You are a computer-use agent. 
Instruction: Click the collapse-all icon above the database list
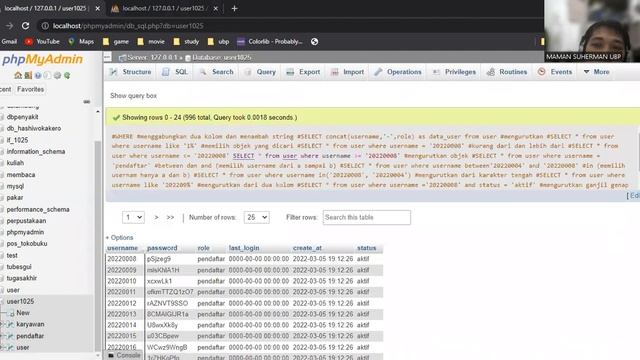pos(87,101)
